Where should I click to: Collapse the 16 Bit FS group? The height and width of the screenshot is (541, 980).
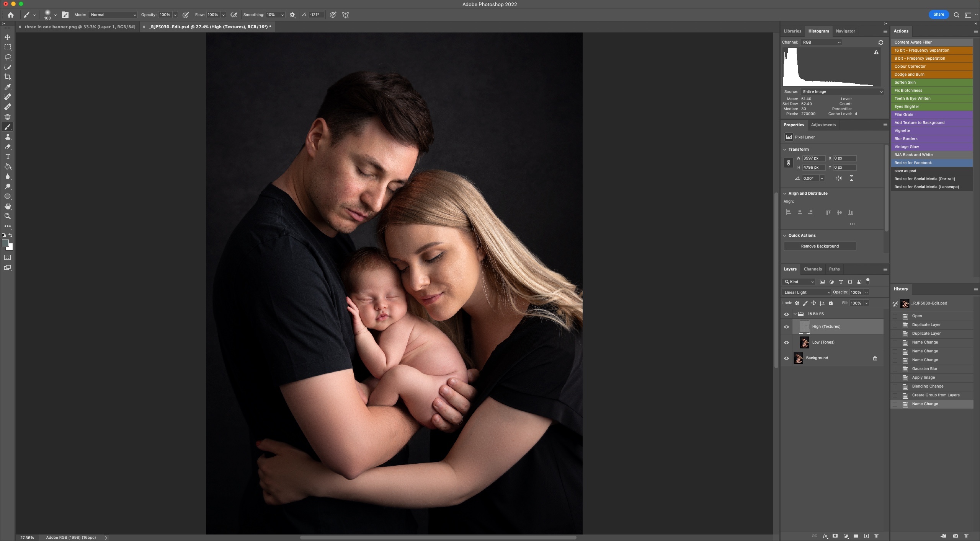795,314
